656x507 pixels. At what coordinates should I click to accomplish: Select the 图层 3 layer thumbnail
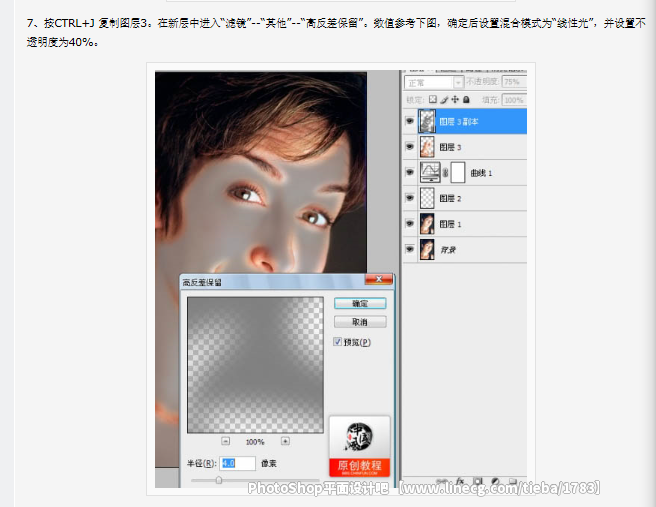pos(427,147)
